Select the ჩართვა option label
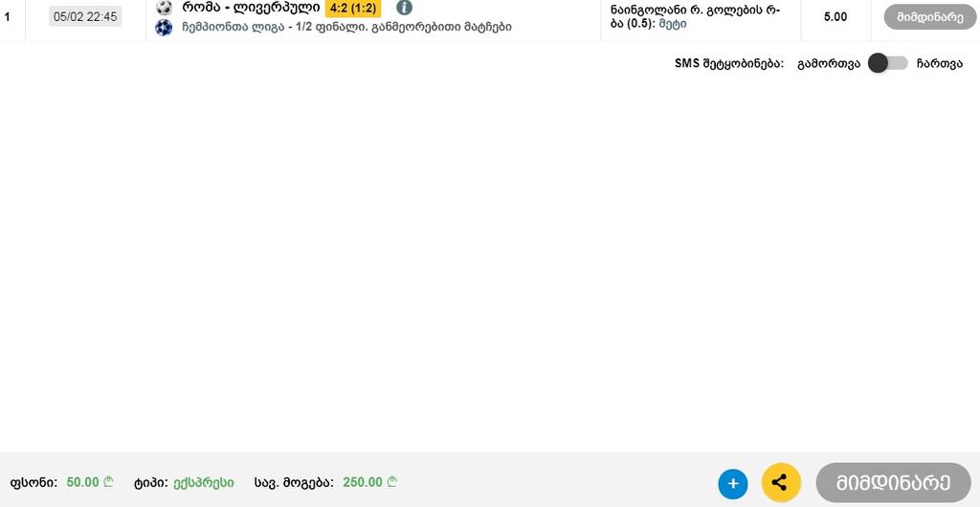Image resolution: width=980 pixels, height=507 pixels. click(x=940, y=63)
